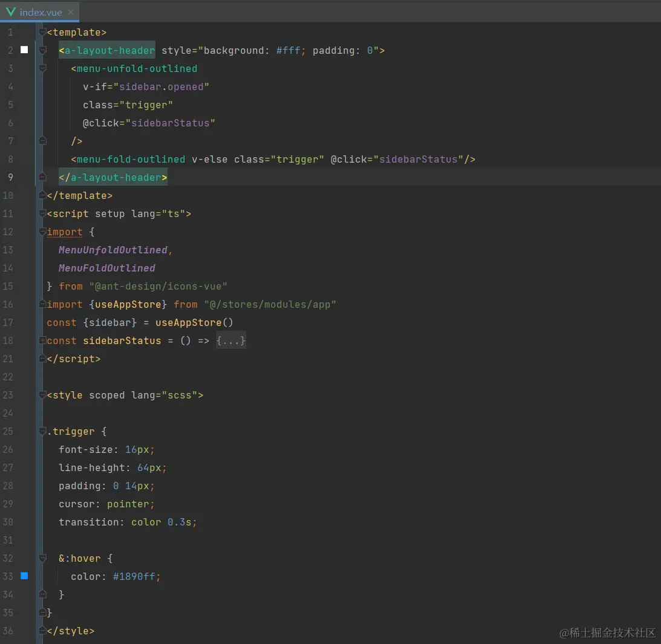Close the index.vue tab

[71, 12]
